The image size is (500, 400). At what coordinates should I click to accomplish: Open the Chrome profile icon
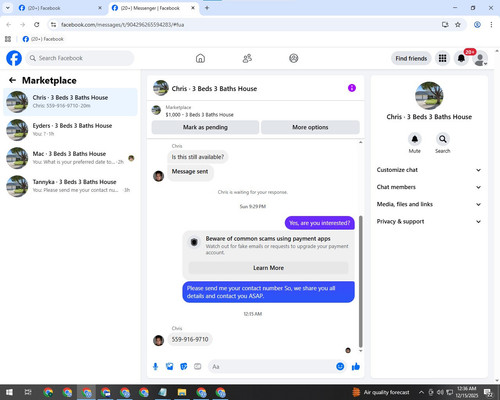click(477, 25)
